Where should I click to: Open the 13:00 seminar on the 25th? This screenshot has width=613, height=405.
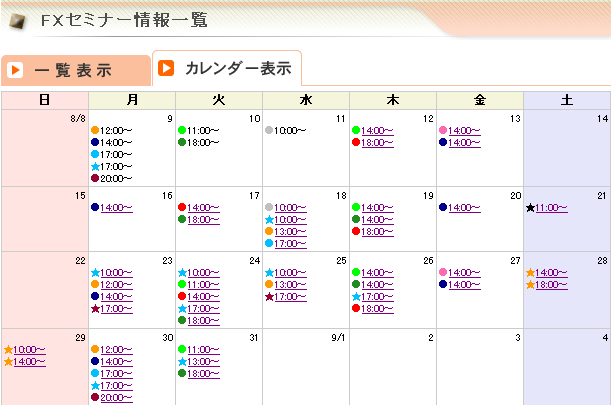(290, 285)
